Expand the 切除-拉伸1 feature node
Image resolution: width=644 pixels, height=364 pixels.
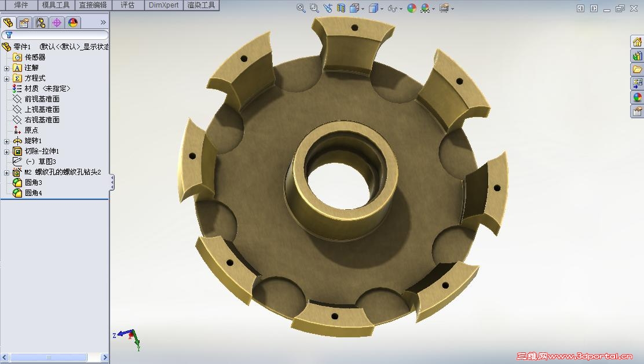[x=6, y=152]
